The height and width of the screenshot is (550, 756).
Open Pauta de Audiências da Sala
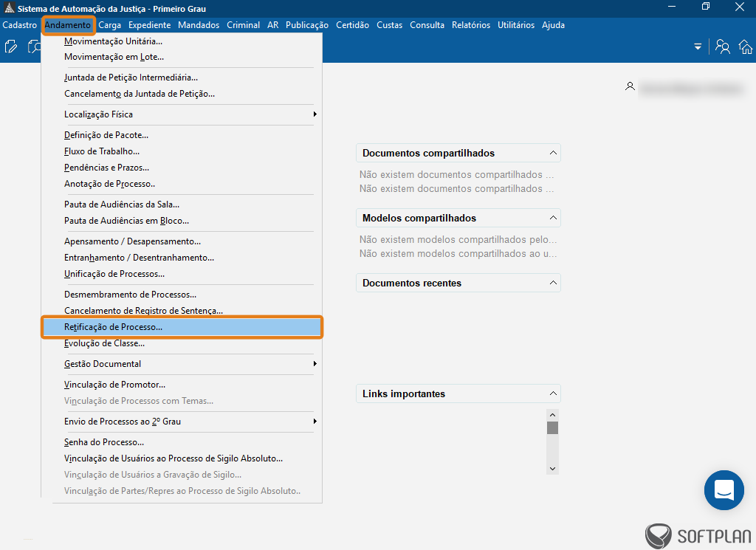tap(182, 204)
